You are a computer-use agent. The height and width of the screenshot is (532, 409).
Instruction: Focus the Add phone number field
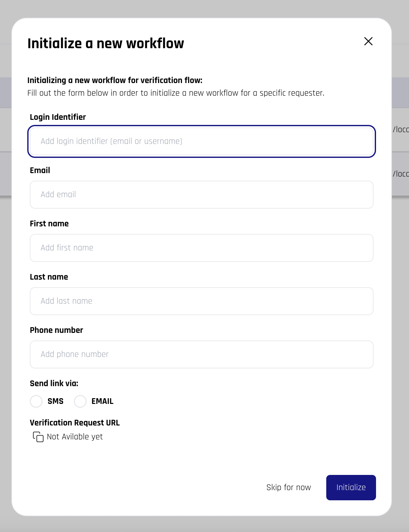coord(202,354)
